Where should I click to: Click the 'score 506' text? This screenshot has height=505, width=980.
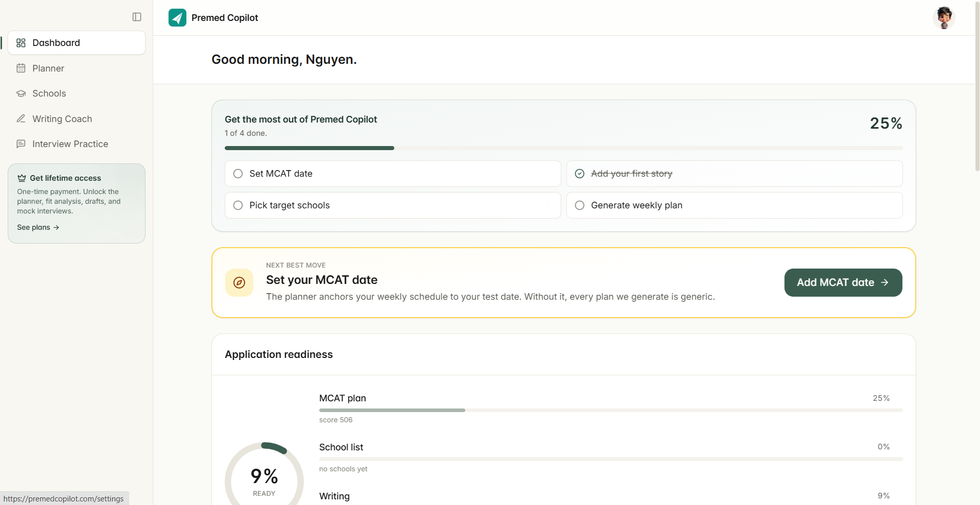pyautogui.click(x=336, y=420)
